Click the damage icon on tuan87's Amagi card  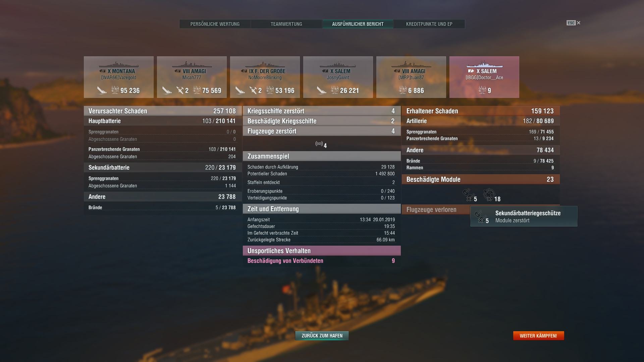[402, 90]
